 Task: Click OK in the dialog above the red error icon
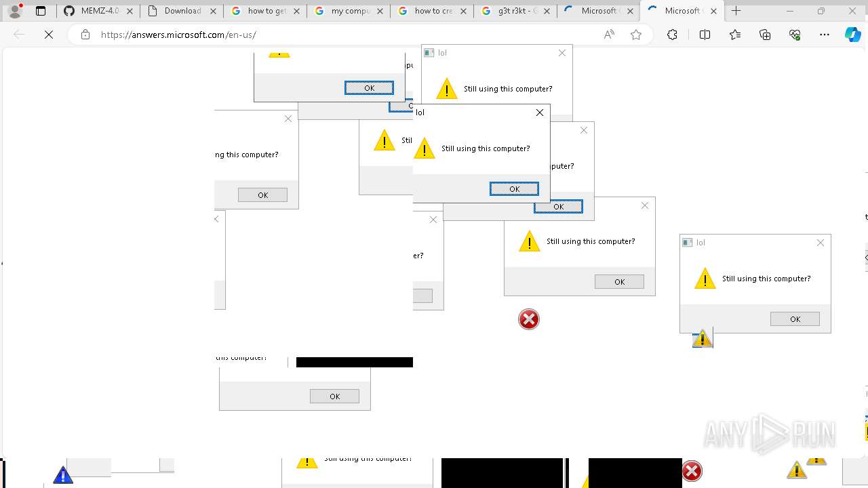[x=619, y=281]
